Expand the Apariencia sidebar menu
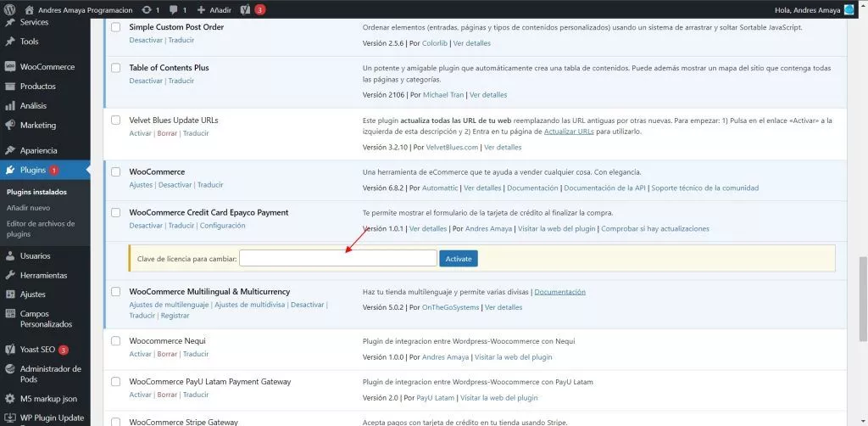Viewport: 868px width, 426px height. [x=37, y=150]
